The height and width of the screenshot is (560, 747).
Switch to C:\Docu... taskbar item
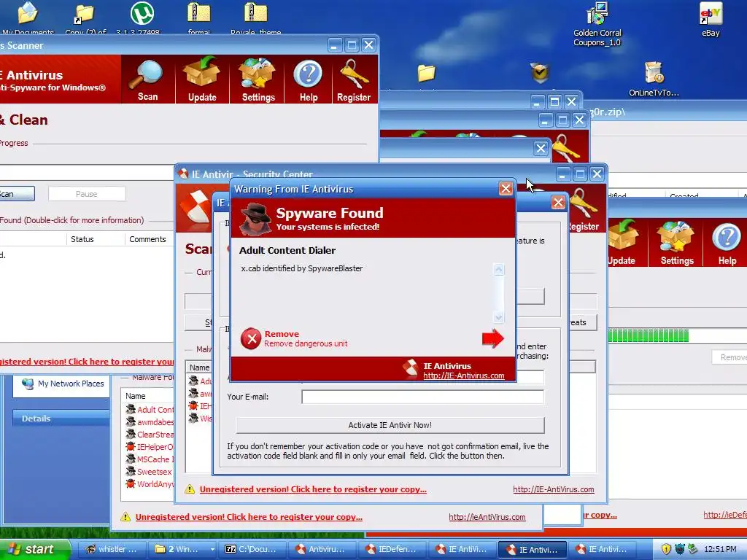coord(253,549)
